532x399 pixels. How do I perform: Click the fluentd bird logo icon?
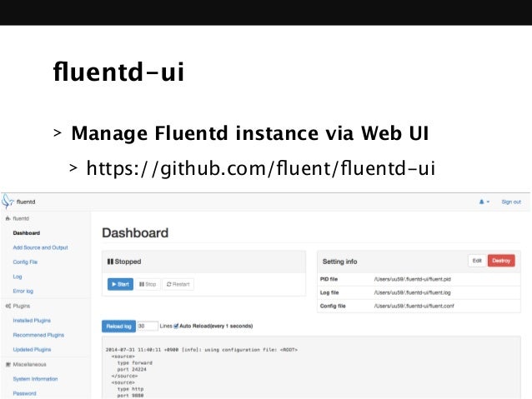(x=8, y=202)
